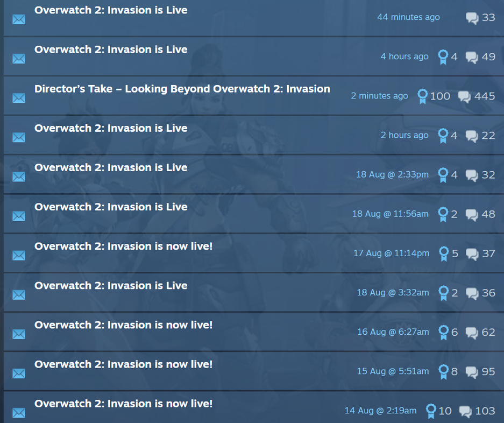Screen dimensions: 504x423
Task: Click the '2 hours ago' timestamp
Action: click(404, 135)
